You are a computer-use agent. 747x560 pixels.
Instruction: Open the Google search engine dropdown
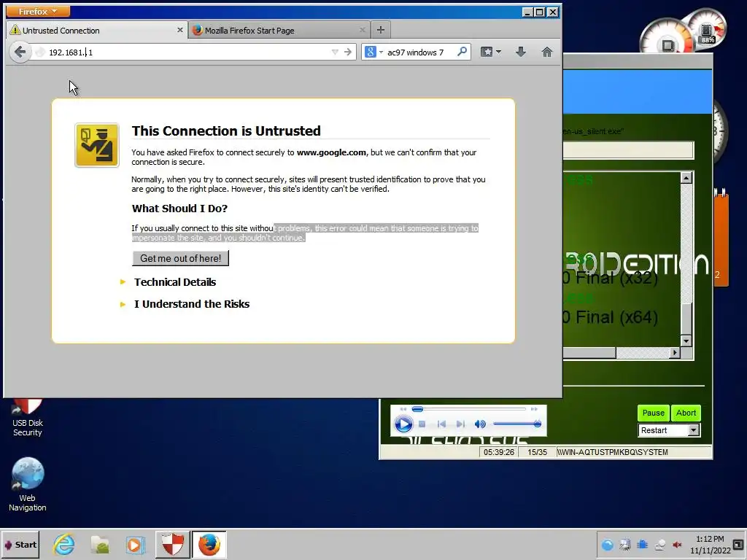pyautogui.click(x=373, y=52)
